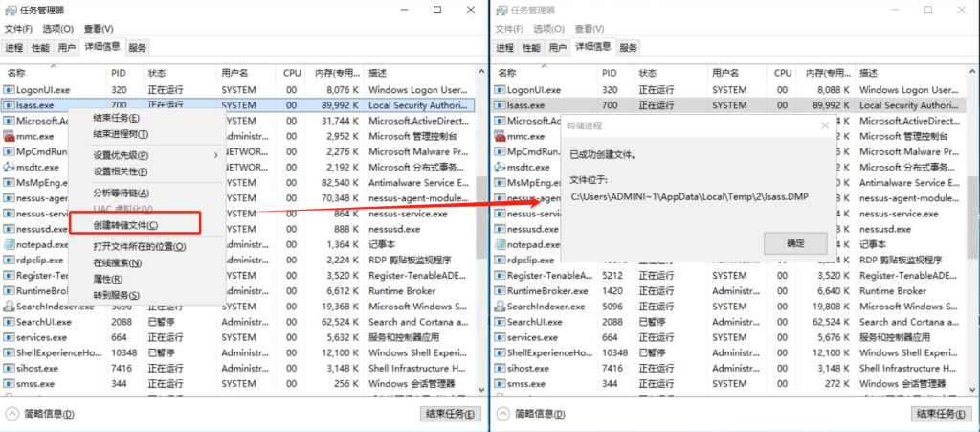Switch to 用户 tab in right window
Image resolution: width=980 pixels, height=432 pixels.
coord(558,48)
